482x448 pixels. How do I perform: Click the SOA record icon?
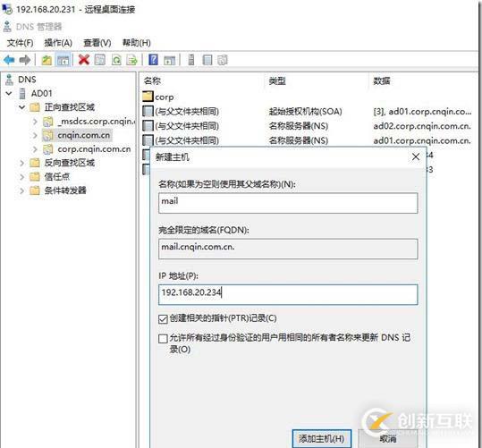pyautogui.click(x=148, y=111)
